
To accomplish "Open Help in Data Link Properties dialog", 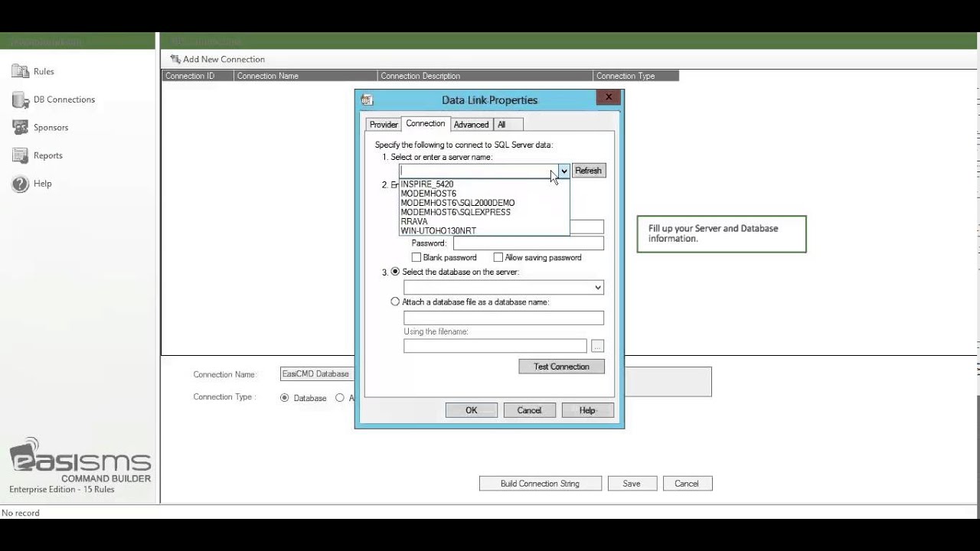I will (x=588, y=410).
